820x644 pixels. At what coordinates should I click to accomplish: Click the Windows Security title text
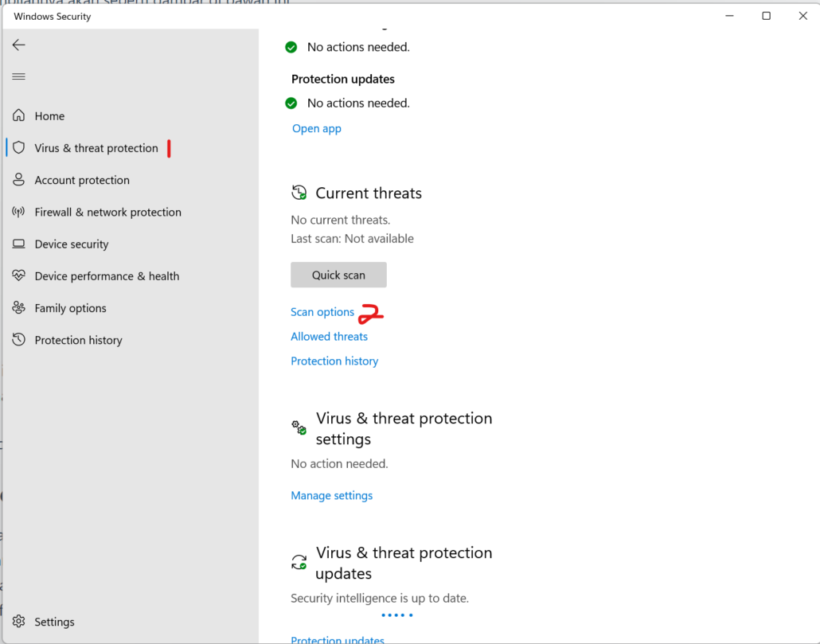[x=53, y=16]
